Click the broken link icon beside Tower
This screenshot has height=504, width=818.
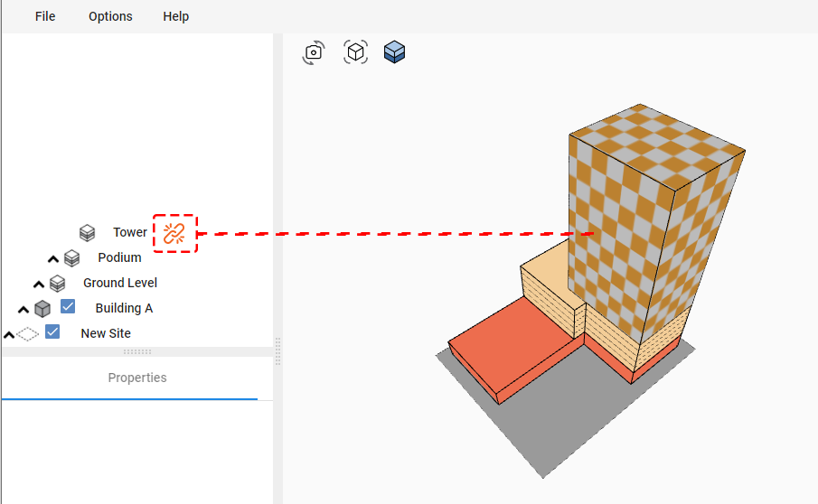coord(174,234)
